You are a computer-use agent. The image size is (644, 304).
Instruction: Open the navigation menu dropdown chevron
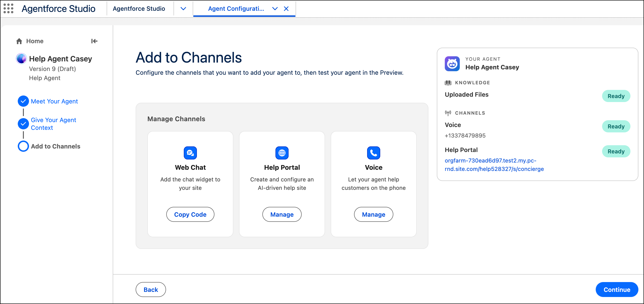click(x=183, y=9)
